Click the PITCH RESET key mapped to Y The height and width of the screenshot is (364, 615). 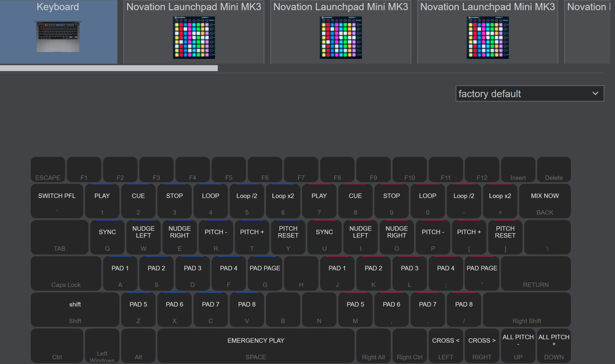(x=288, y=237)
